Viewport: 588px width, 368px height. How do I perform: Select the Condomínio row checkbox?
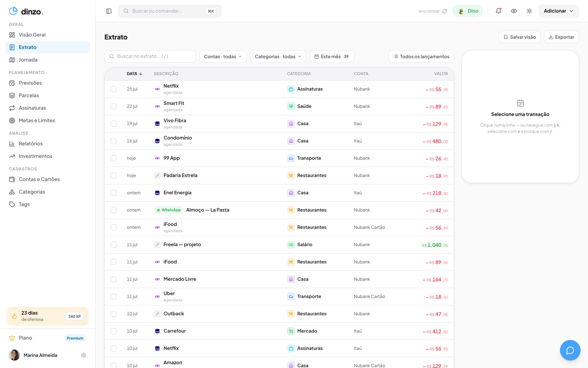click(114, 141)
